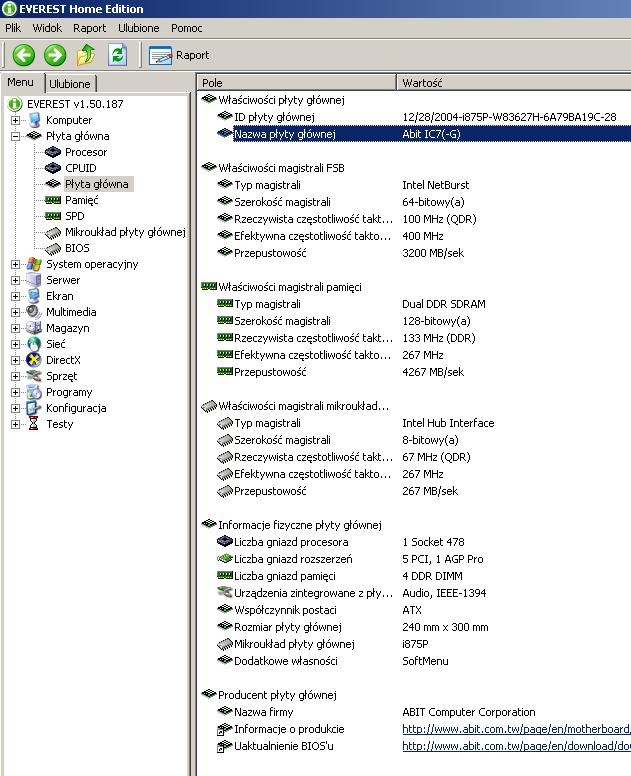Click the Testy hourglass icon
631x776 pixels.
pos(34,424)
